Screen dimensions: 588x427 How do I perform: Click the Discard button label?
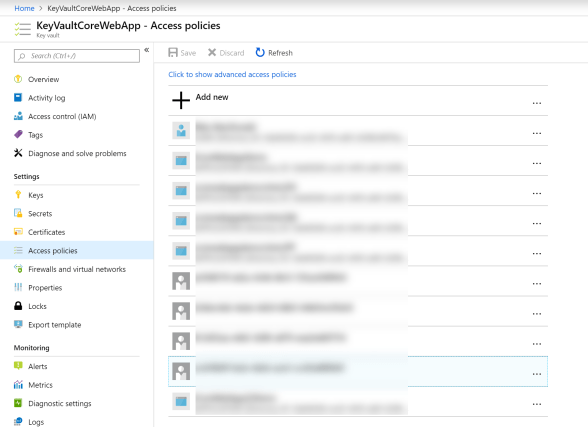(232, 53)
